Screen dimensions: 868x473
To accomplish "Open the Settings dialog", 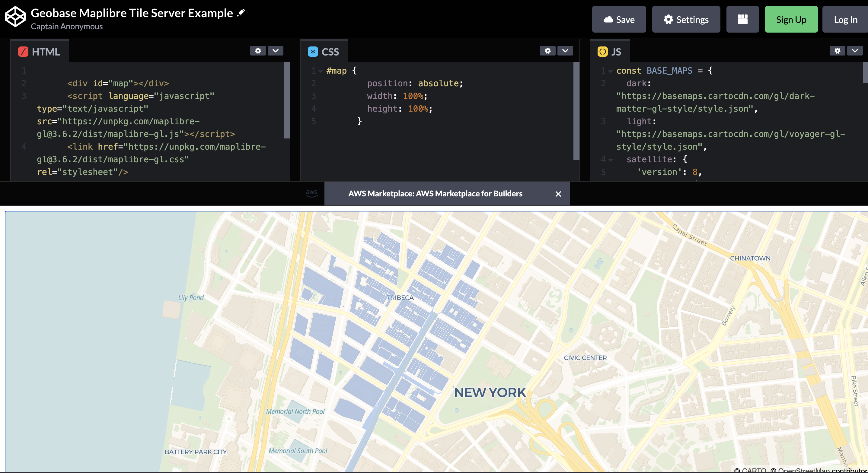I will coord(686,19).
